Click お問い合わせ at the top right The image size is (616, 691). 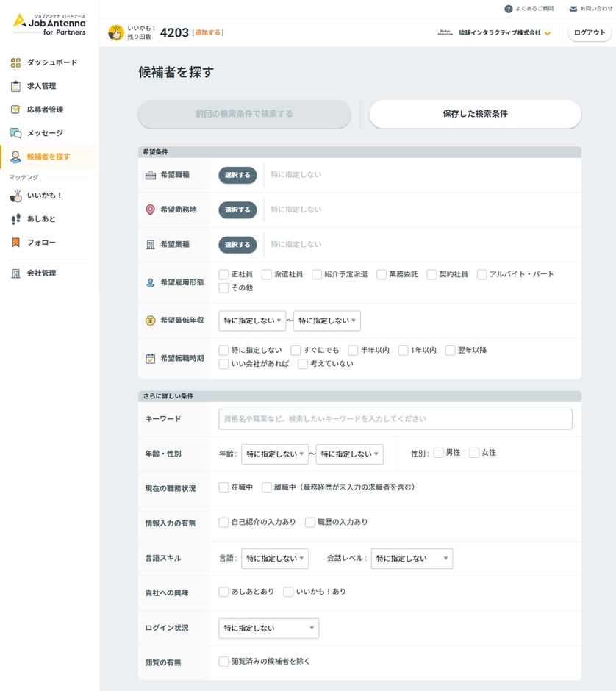click(592, 9)
